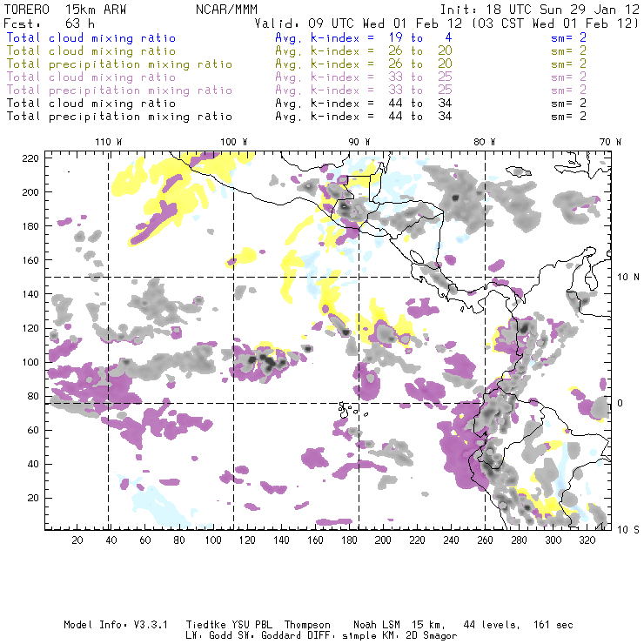The width and height of the screenshot is (644, 644).
Task: Click the "Noah LSM" text
Action: [377, 625]
